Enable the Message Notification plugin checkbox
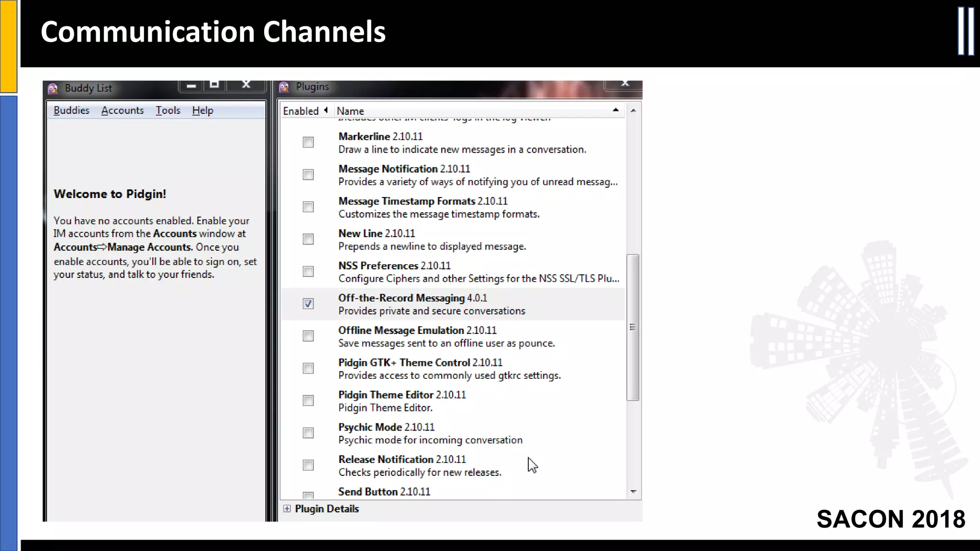This screenshot has width=980, height=551. pos(308,175)
